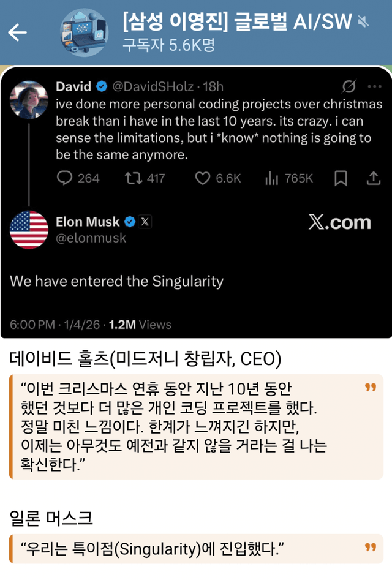
Task: Open the three-dot tweet menu
Action: click(374, 86)
